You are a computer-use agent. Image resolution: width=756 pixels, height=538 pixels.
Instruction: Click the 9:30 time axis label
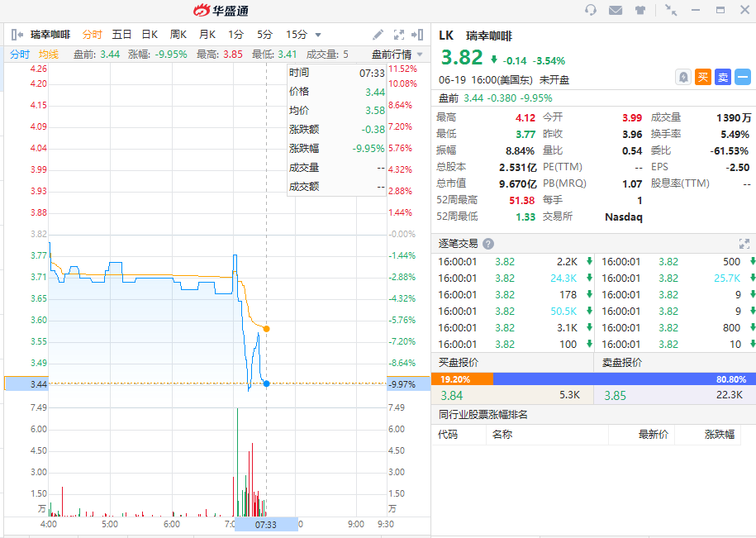pyautogui.click(x=386, y=524)
